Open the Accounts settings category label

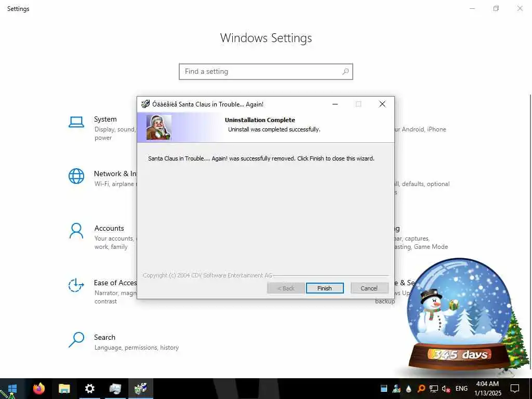pyautogui.click(x=109, y=228)
